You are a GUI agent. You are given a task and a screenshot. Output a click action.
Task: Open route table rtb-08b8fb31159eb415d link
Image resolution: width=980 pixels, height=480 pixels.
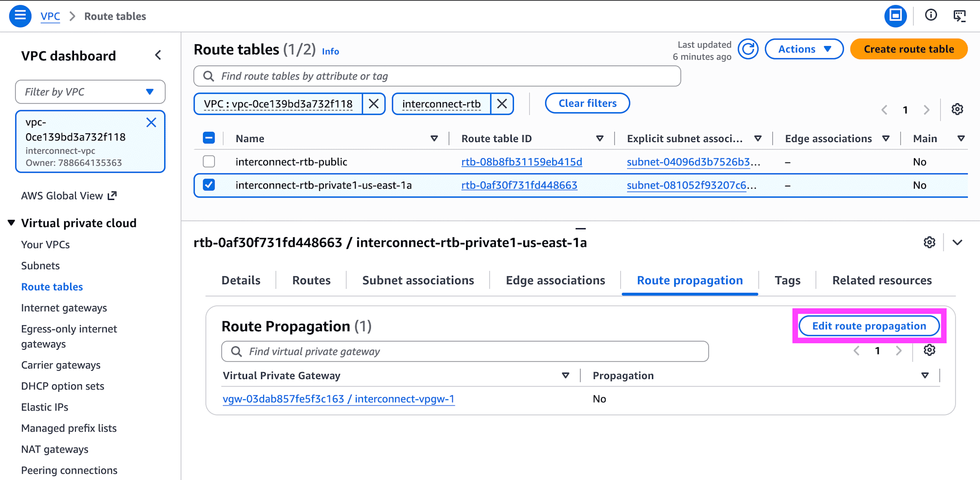pyautogui.click(x=522, y=162)
